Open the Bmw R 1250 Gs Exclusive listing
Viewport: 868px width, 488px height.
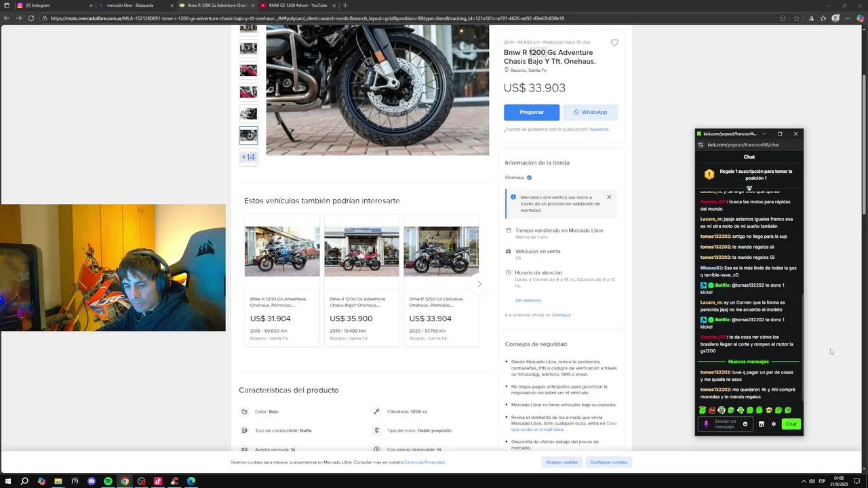click(441, 281)
